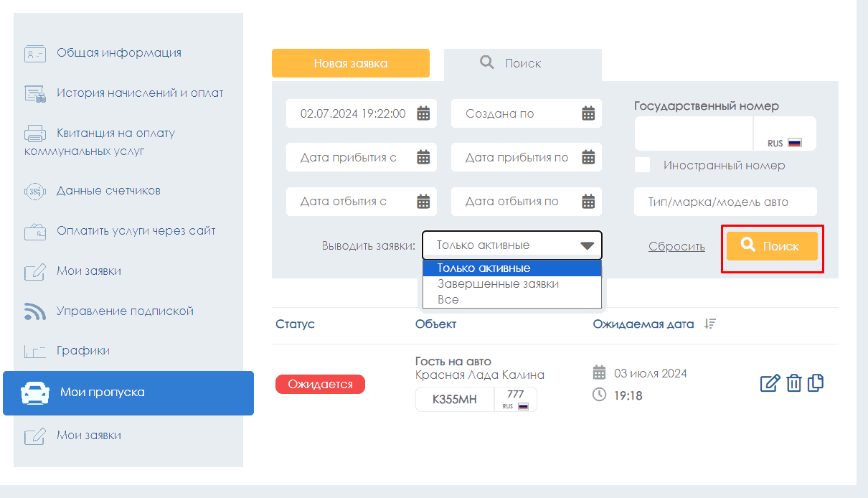
Task: Pick 'Только активные' option in the list
Action: click(x=484, y=268)
